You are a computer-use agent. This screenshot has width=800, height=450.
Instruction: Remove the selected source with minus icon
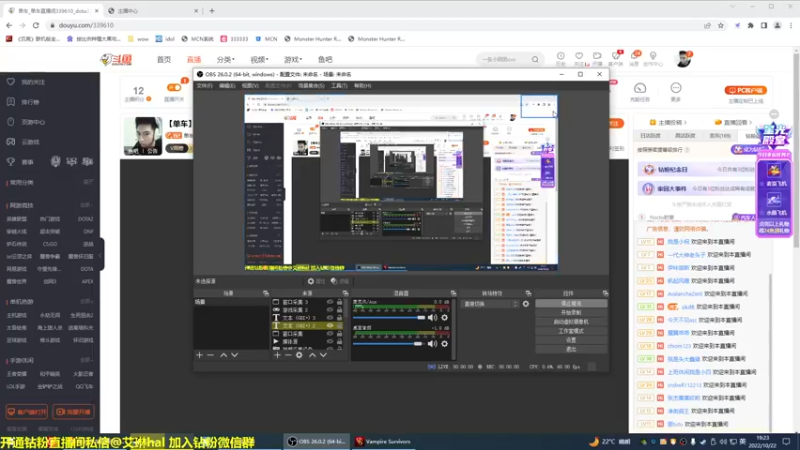click(288, 355)
